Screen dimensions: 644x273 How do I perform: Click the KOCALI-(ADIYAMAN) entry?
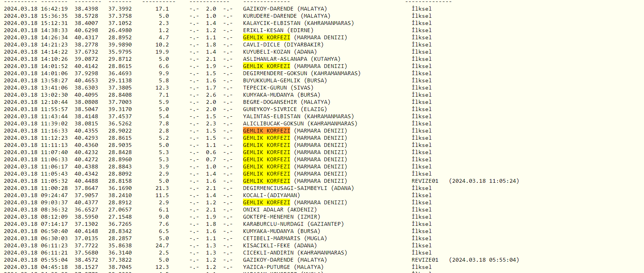[271, 195]
